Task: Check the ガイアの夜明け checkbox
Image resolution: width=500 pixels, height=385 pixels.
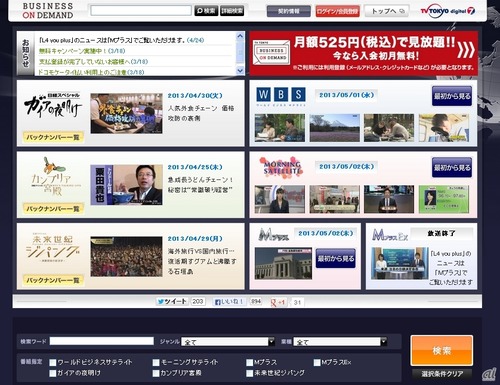Action: click(52, 373)
